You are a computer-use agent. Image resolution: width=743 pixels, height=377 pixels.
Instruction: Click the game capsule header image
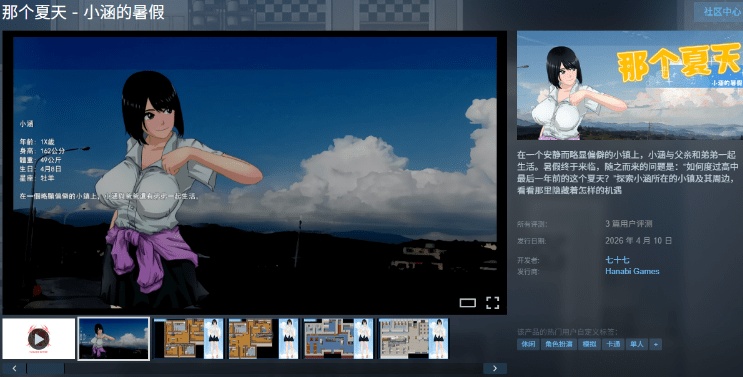(630, 85)
